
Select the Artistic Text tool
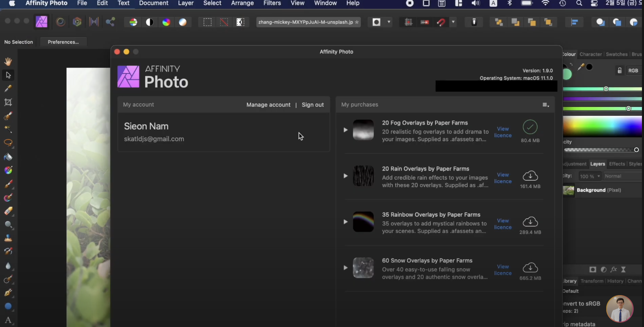click(8, 320)
